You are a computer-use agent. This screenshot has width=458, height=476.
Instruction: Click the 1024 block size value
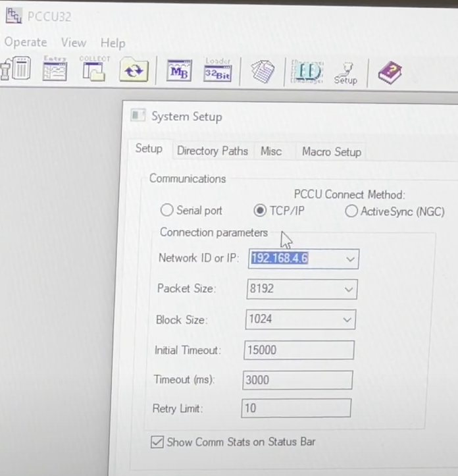[261, 319]
